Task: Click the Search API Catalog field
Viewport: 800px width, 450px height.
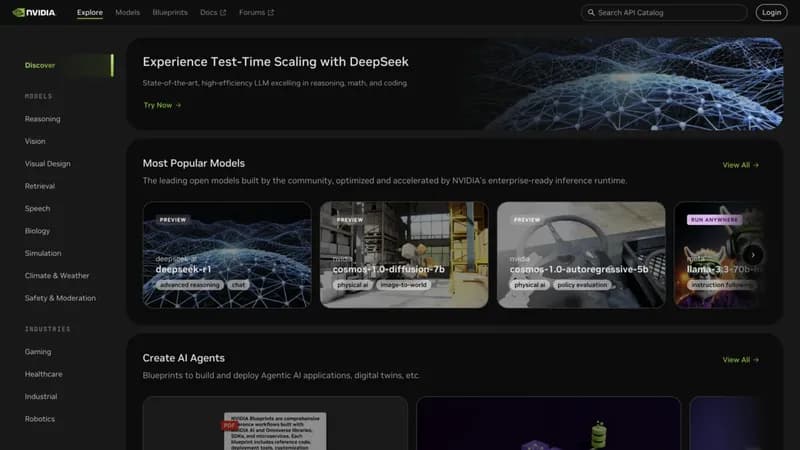Action: coord(664,12)
